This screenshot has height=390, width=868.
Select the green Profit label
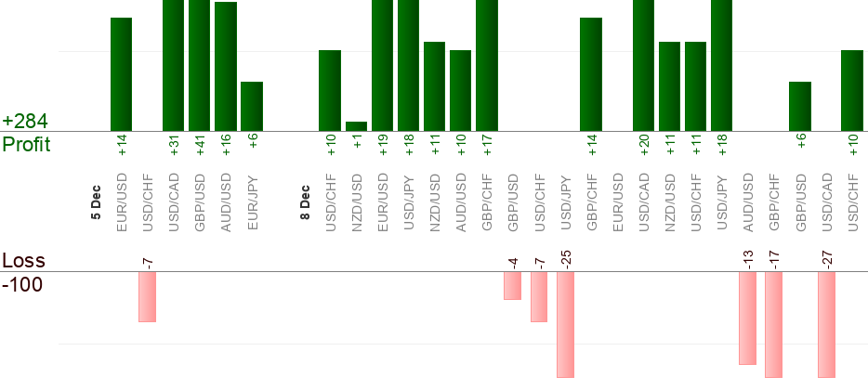click(x=26, y=145)
